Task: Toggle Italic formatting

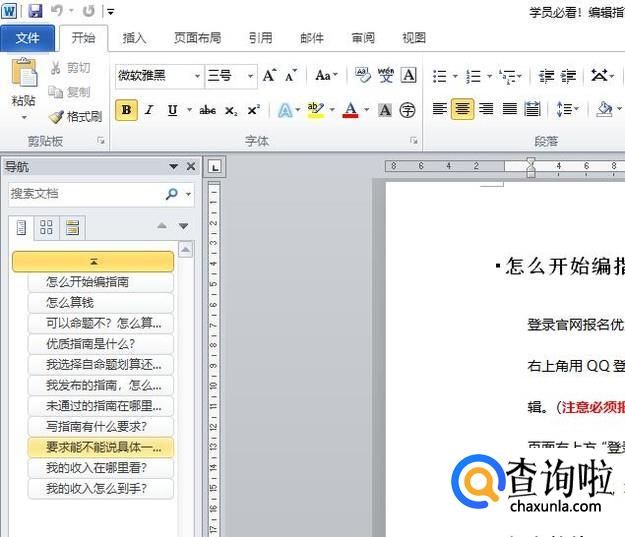Action: coord(149,110)
